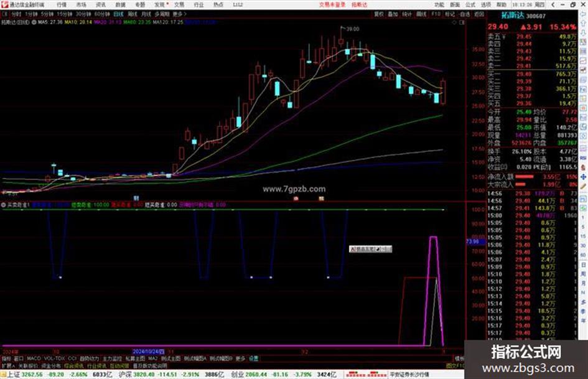
Task: Open the 行情 menu
Action: click(62, 4)
